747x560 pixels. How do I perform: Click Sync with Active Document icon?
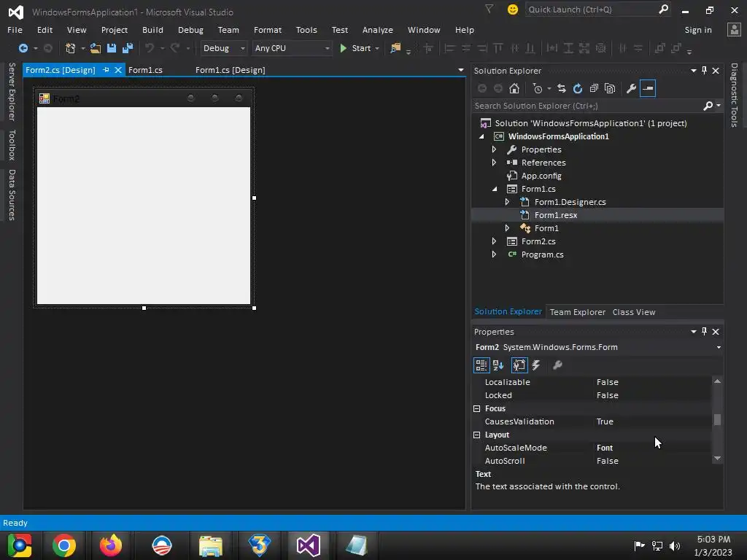pyautogui.click(x=562, y=88)
